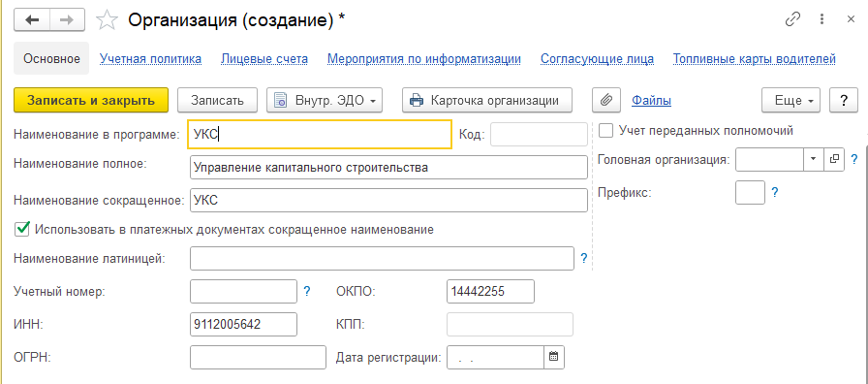The width and height of the screenshot is (868, 384).
Task: Click the Наименование полное field
Action: tap(388, 168)
